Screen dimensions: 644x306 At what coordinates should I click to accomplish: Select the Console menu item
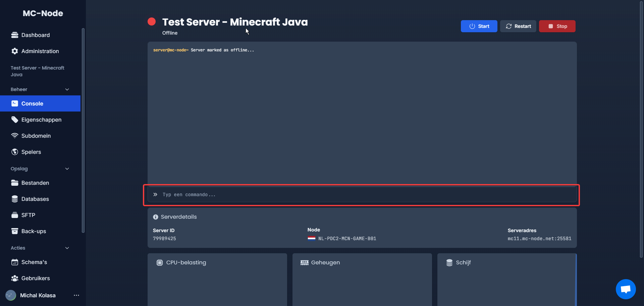40,103
